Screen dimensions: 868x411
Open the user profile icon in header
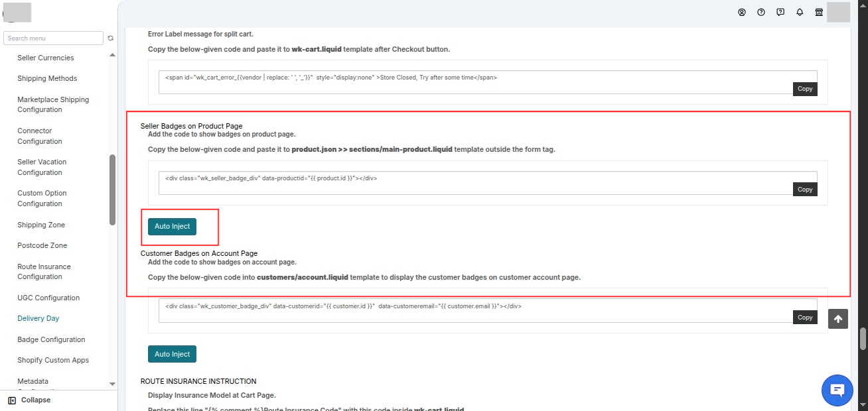click(742, 12)
